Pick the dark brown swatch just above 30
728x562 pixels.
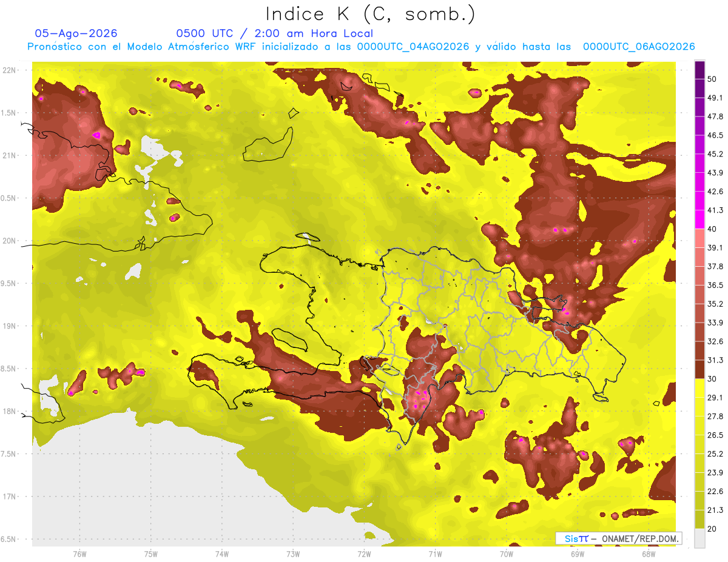coord(699,370)
